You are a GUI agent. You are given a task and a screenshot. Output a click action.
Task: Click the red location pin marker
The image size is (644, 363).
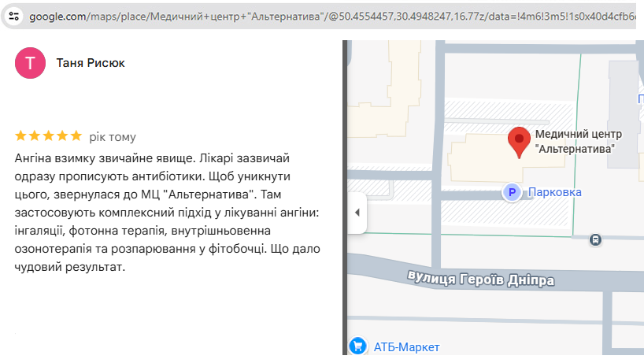click(x=518, y=143)
